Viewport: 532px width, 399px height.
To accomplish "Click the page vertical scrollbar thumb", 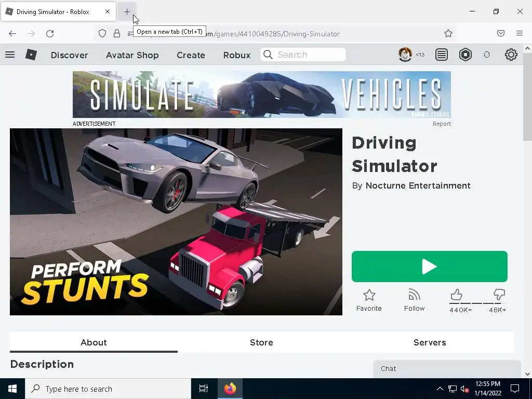I will click(x=528, y=97).
